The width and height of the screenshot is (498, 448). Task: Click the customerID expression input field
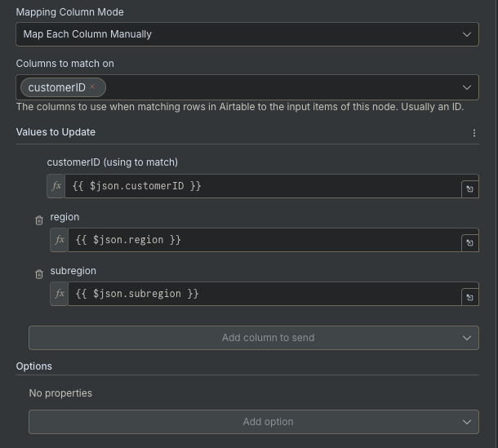(261, 186)
